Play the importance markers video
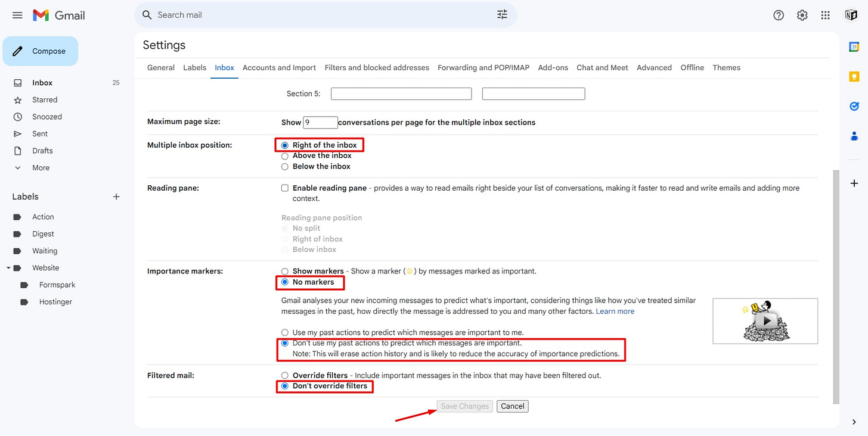The height and width of the screenshot is (436, 868). pyautogui.click(x=765, y=321)
